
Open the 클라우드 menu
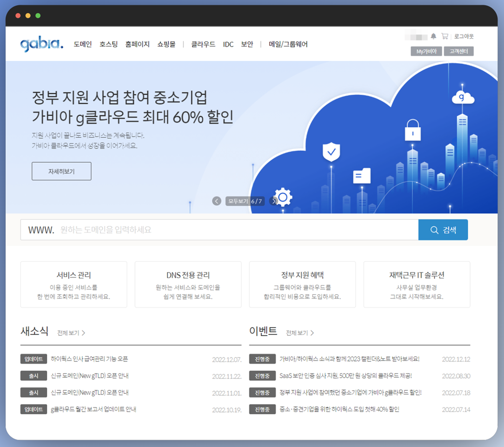(x=203, y=44)
